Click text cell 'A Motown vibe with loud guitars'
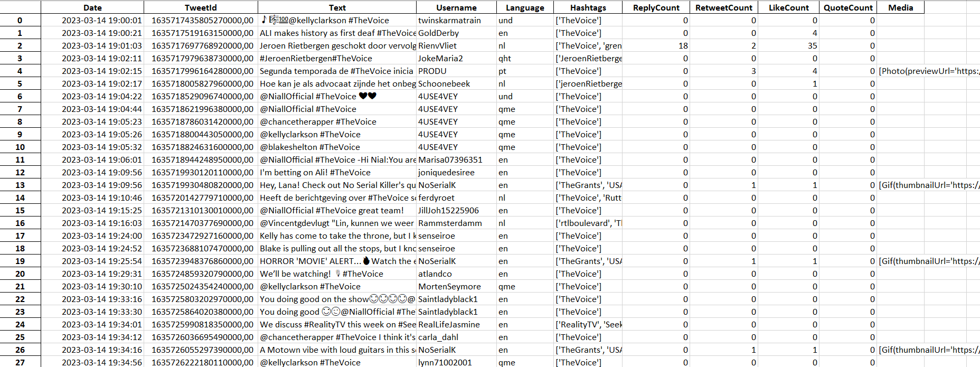This screenshot has height=367, width=980. (x=337, y=350)
